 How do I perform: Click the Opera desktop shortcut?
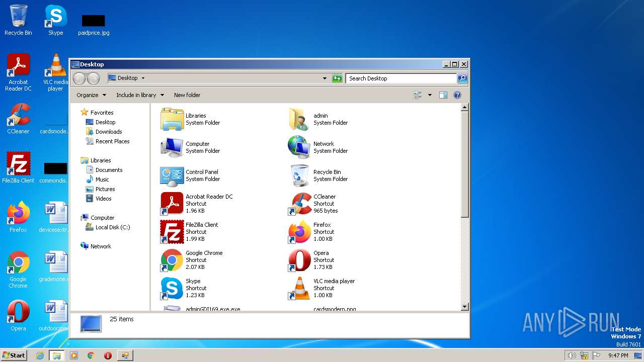tap(18, 316)
